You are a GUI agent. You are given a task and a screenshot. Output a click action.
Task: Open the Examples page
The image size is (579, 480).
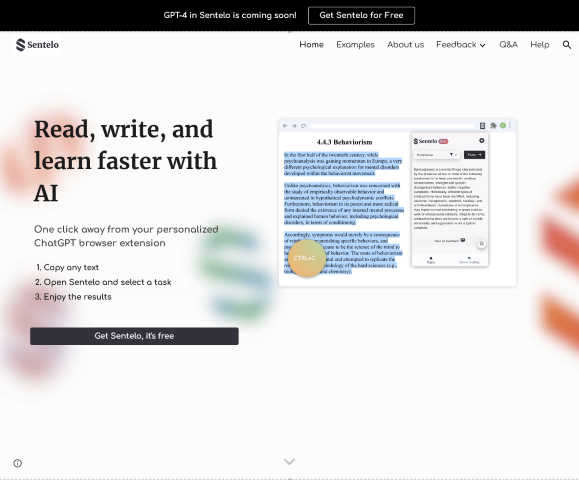coord(355,45)
